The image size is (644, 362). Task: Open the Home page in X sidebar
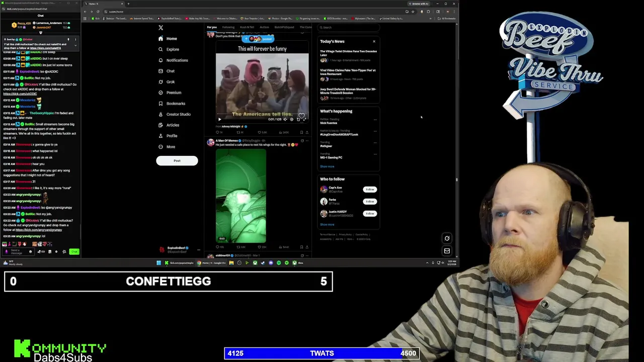[168, 39]
